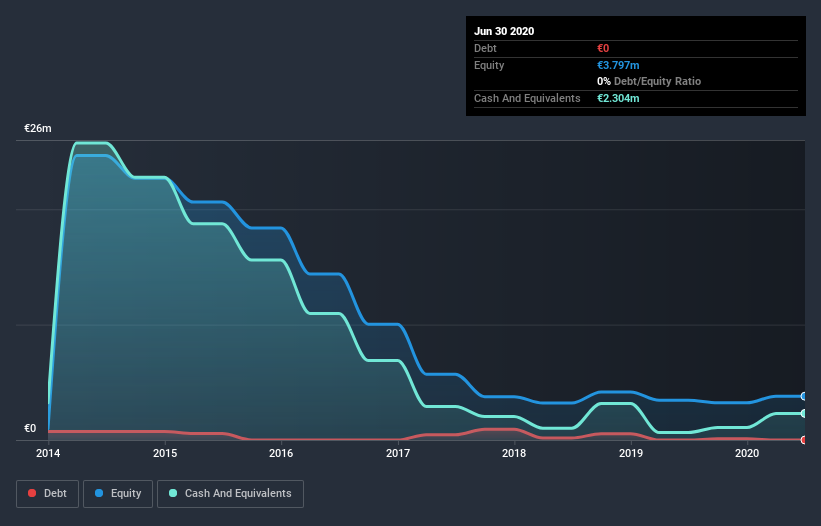
Task: Click the 2017 axis label
Action: (398, 453)
